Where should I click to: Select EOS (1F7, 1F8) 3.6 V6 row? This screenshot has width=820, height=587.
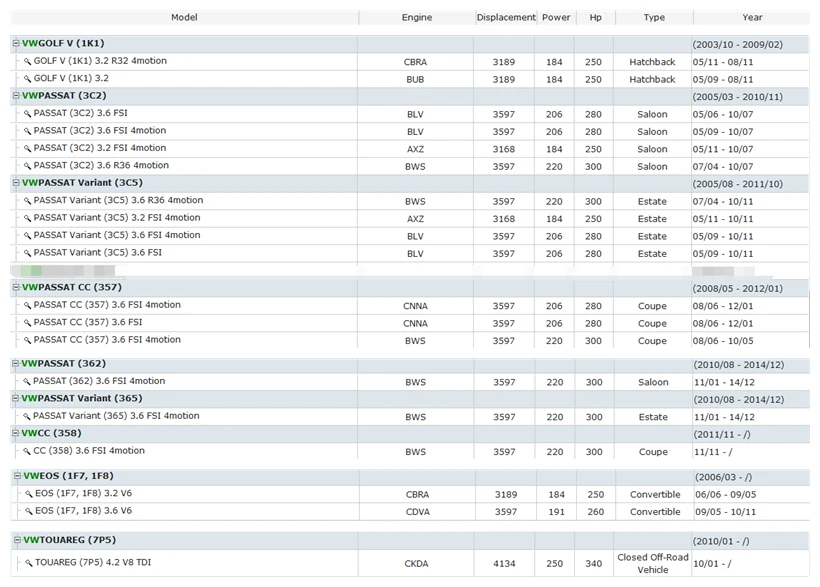pyautogui.click(x=409, y=512)
